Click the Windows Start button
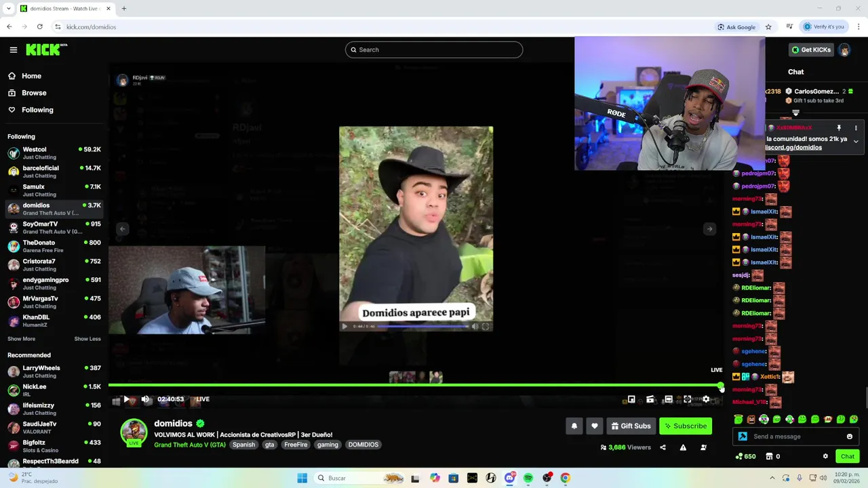Screen dimensions: 868x488 [x=302, y=478]
